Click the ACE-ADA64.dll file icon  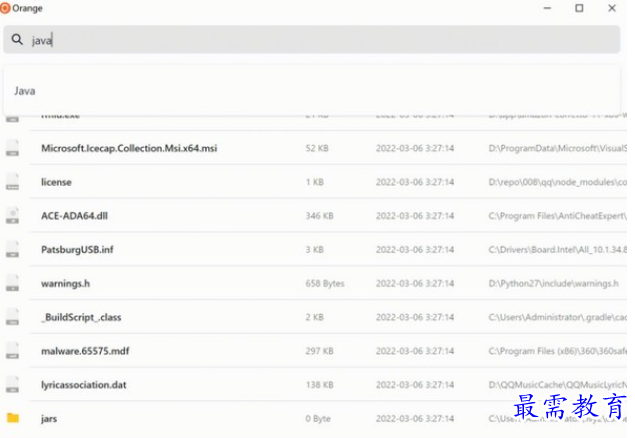point(13,215)
